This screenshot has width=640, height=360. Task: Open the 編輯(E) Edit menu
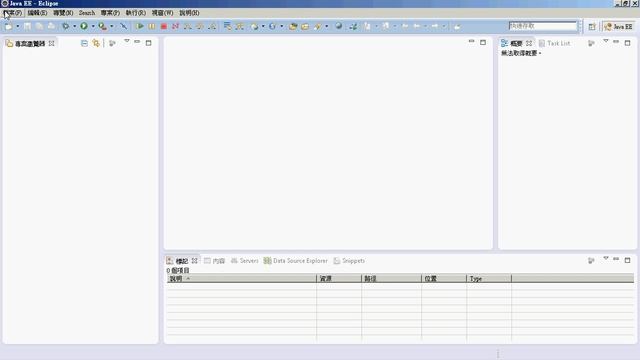[37, 13]
